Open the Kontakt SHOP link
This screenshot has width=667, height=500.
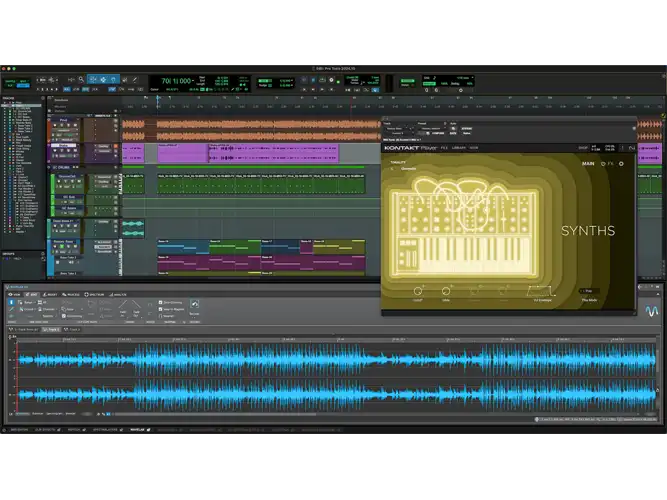pos(582,148)
